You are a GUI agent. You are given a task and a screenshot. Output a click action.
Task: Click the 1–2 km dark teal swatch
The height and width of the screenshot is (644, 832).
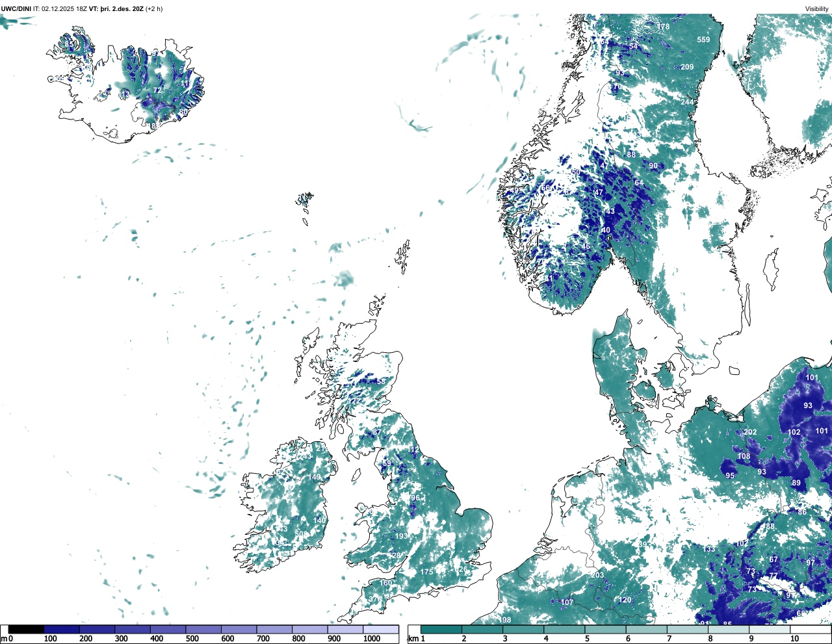click(441, 630)
